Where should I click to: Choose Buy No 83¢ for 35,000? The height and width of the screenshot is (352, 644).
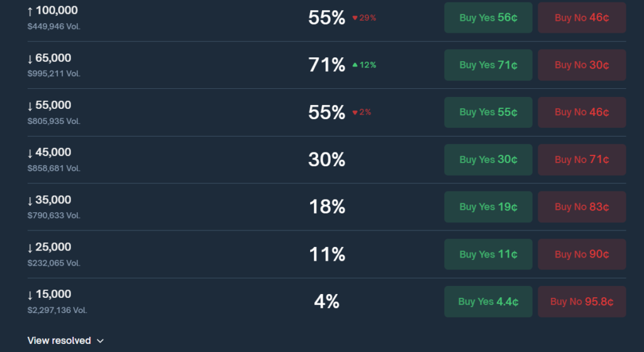tap(582, 207)
